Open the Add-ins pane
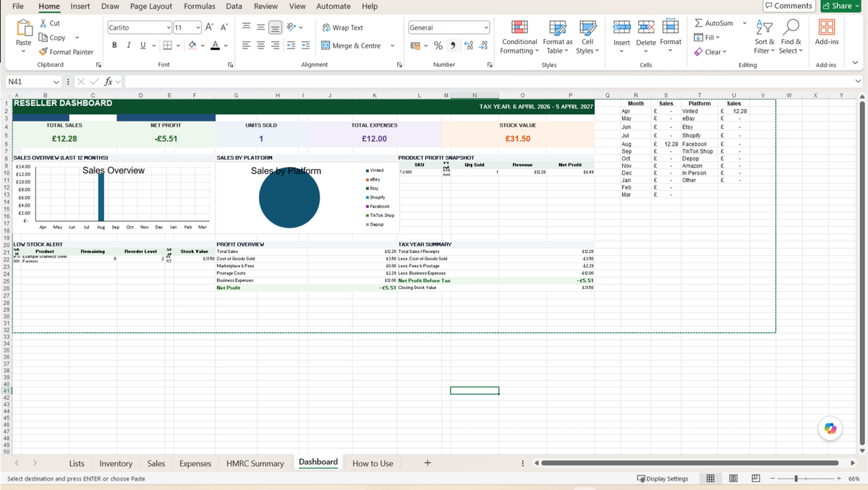Image resolution: width=868 pixels, height=490 pixels. coord(826,33)
